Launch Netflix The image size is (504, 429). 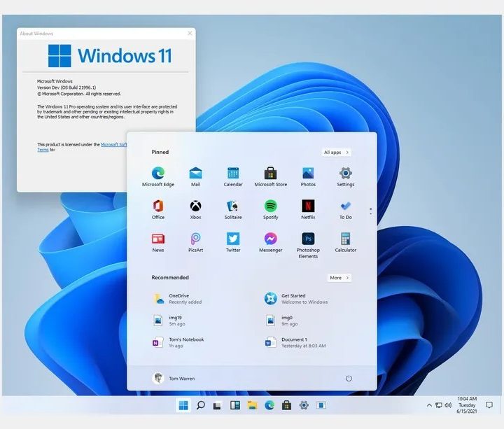pyautogui.click(x=308, y=209)
